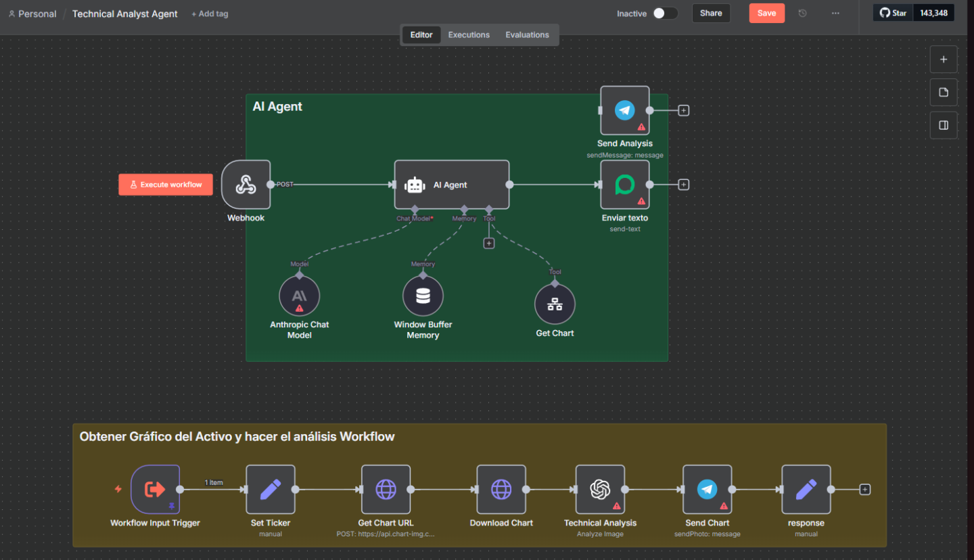
Task: Open workflow history clock icon
Action: click(x=802, y=14)
